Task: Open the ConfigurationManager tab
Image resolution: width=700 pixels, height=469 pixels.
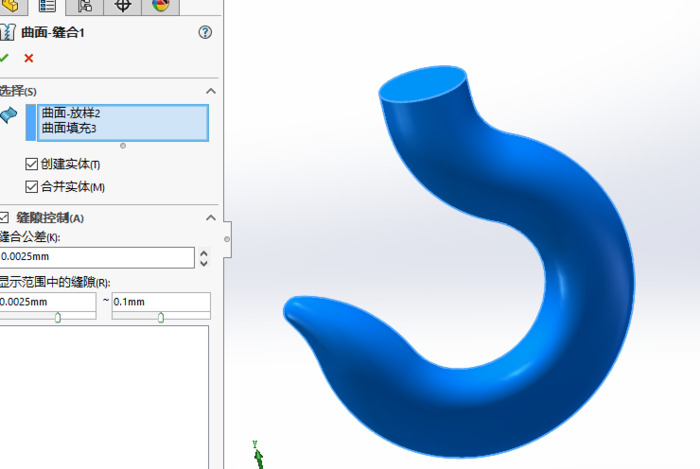Action: point(85,6)
